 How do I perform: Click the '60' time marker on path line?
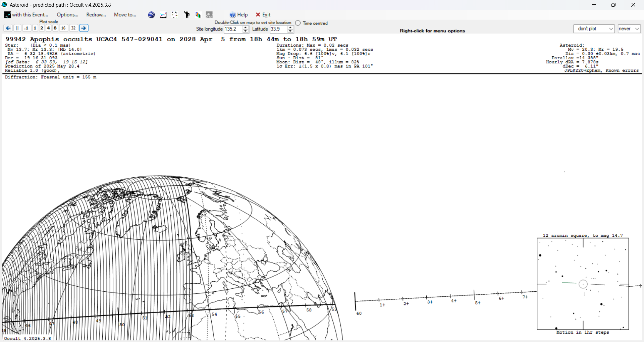(x=359, y=313)
